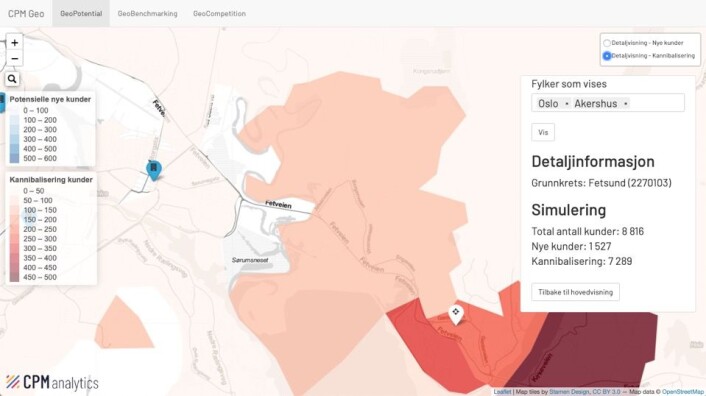This screenshot has height=396, width=706.
Task: Click the Vis button
Action: click(x=543, y=132)
